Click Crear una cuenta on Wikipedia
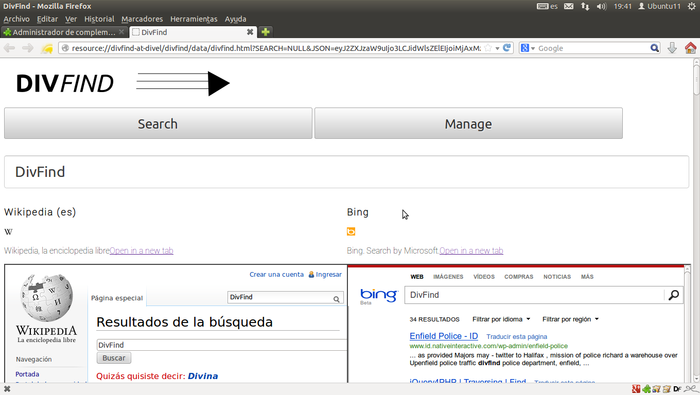This screenshot has height=395, width=700. click(x=276, y=274)
